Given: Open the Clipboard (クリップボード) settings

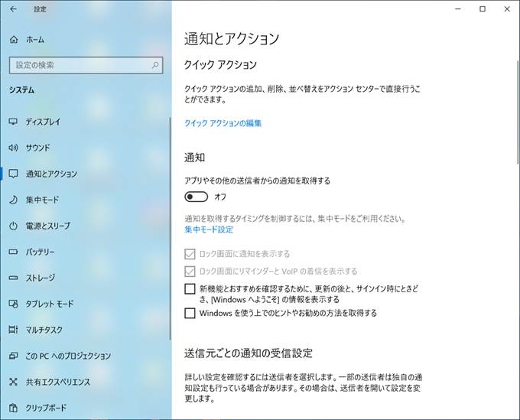Looking at the screenshot, I should pos(46,408).
